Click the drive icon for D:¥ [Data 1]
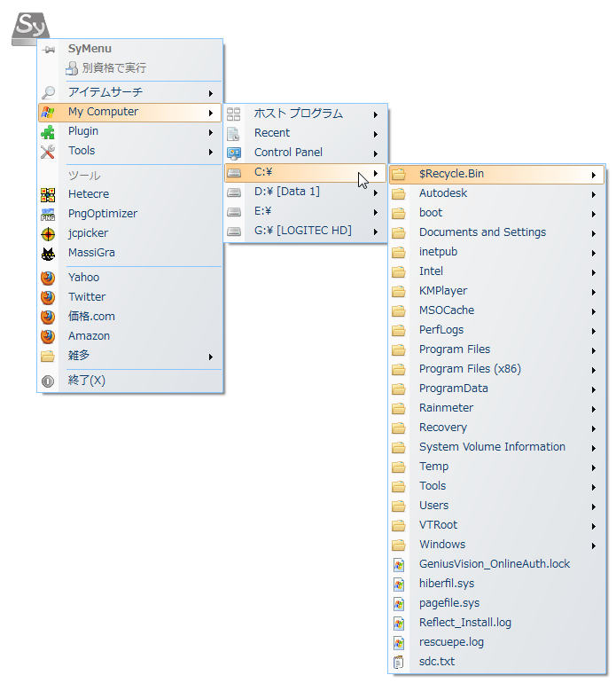The height and width of the screenshot is (683, 616). tap(234, 192)
